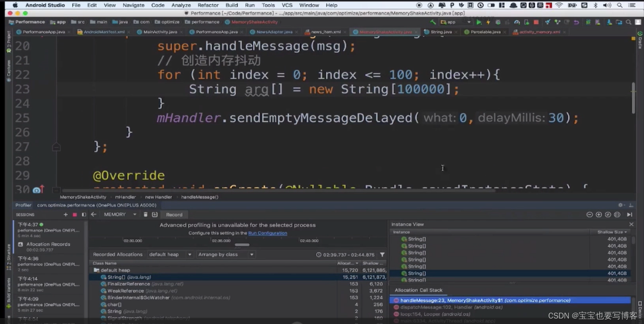The height and width of the screenshot is (324, 644).
Task: Click the zoom to selection icon
Action: [617, 214]
